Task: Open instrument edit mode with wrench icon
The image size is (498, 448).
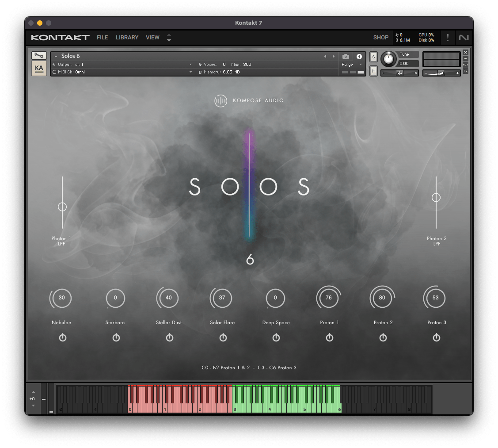Action: pos(39,56)
